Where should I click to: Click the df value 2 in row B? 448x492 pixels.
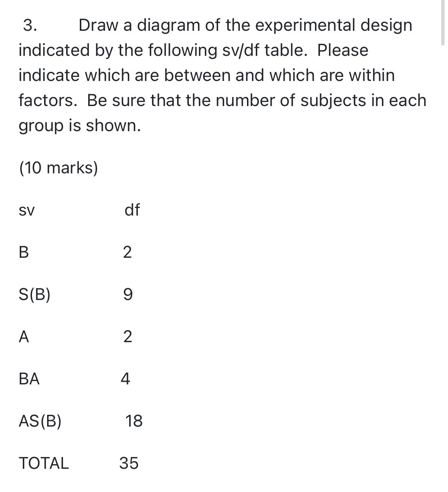pos(128,252)
